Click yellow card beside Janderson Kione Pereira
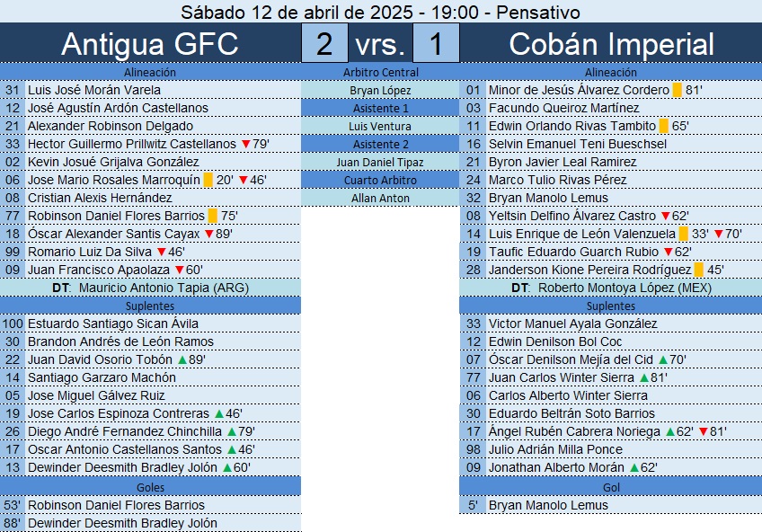Screen dimensions: 762x532 tap(699, 270)
